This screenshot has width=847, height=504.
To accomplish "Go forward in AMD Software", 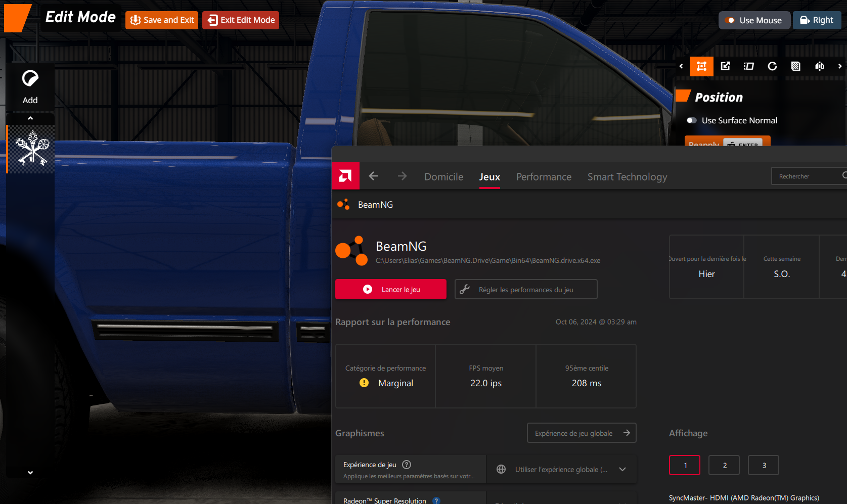I will tap(402, 176).
